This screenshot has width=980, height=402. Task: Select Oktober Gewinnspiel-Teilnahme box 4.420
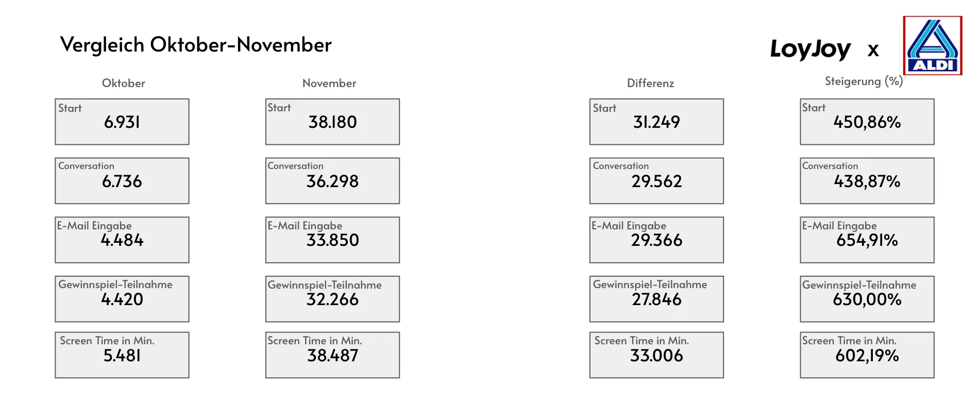tap(122, 299)
